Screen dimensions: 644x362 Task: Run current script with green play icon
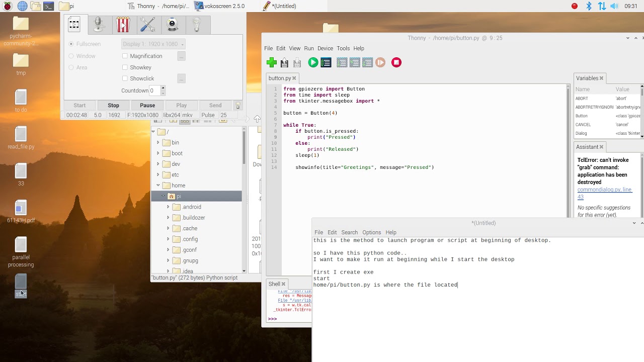(x=313, y=62)
